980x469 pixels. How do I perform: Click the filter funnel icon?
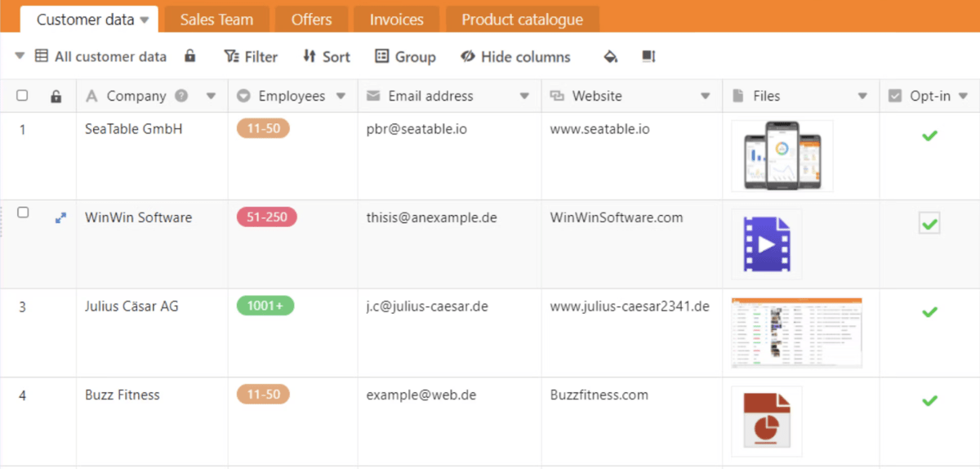(x=231, y=56)
